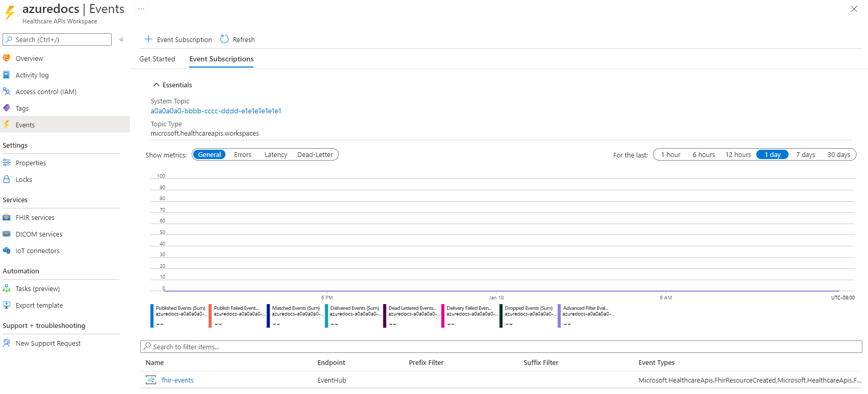Click the Access control (IAM) people icon

click(7, 91)
